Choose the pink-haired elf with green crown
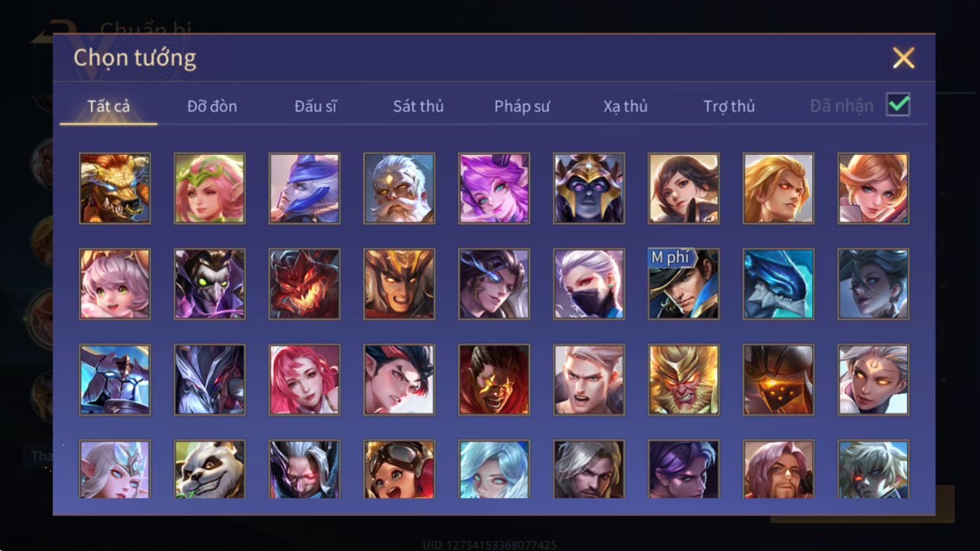 210,188
